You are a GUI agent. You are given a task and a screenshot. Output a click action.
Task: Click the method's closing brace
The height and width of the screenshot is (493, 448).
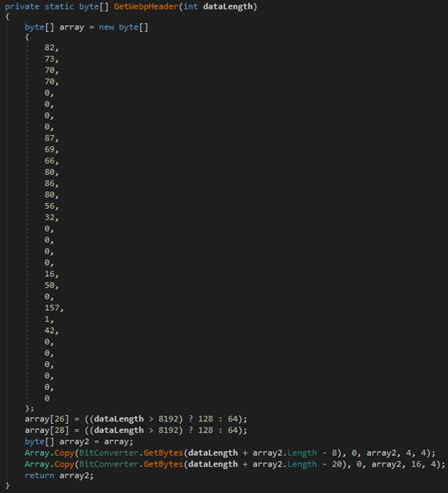click(x=7, y=486)
